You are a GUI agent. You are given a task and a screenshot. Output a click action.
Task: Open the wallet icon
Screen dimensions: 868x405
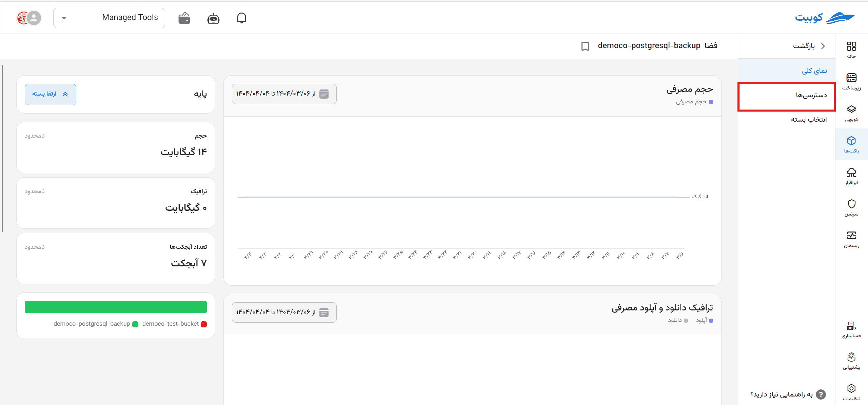point(184,18)
